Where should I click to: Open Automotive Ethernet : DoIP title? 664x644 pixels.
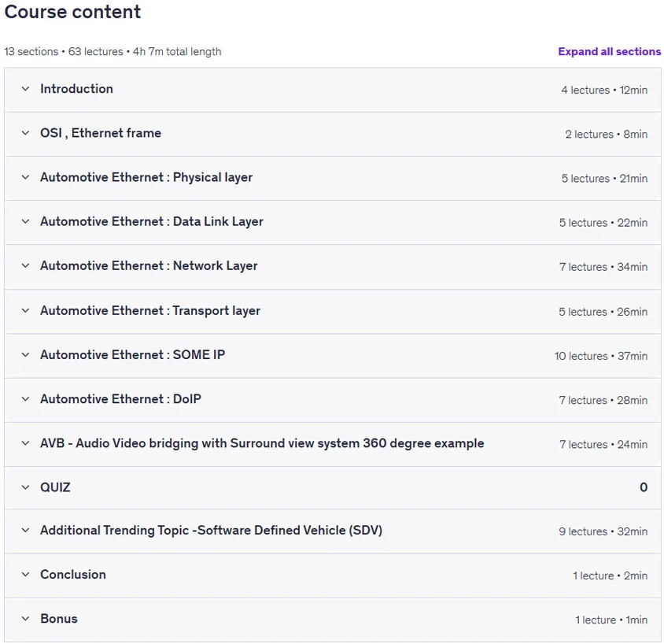coord(120,398)
